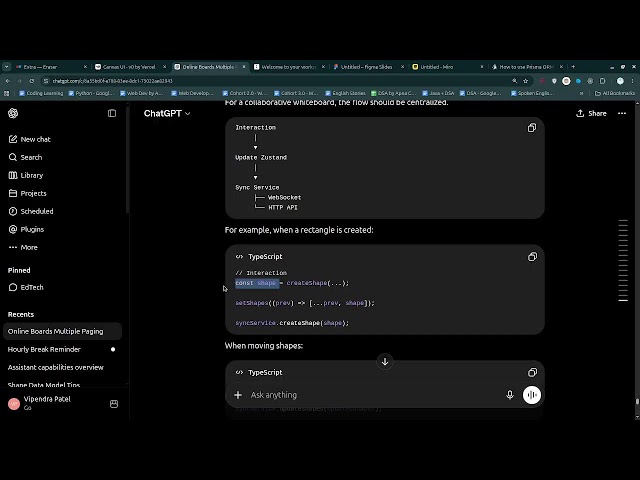Viewport: 640px width, 480px height.
Task: Open the 'Web Dev by A...' bookmark
Action: pos(142,93)
